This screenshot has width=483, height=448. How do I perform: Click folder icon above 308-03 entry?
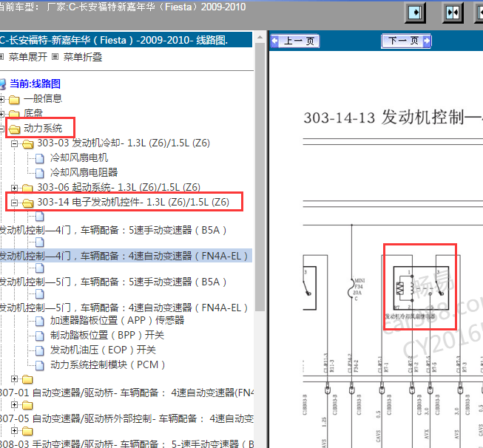[x=27, y=431]
